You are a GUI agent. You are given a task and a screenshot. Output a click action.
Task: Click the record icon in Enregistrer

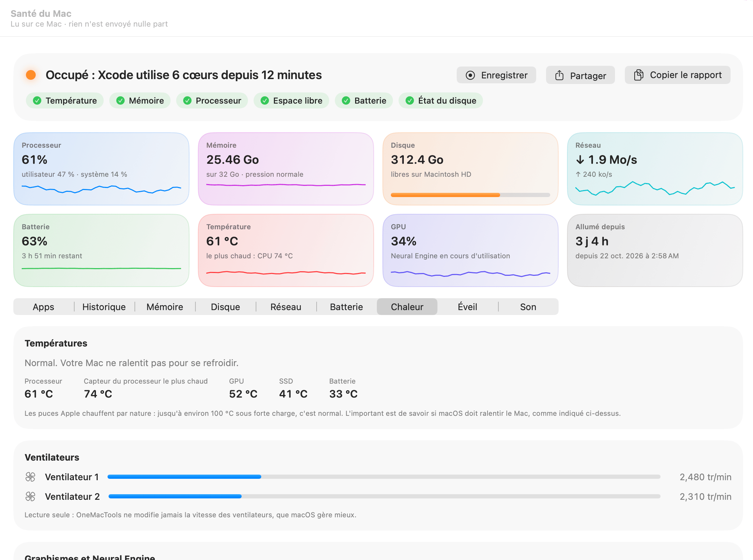pyautogui.click(x=470, y=75)
